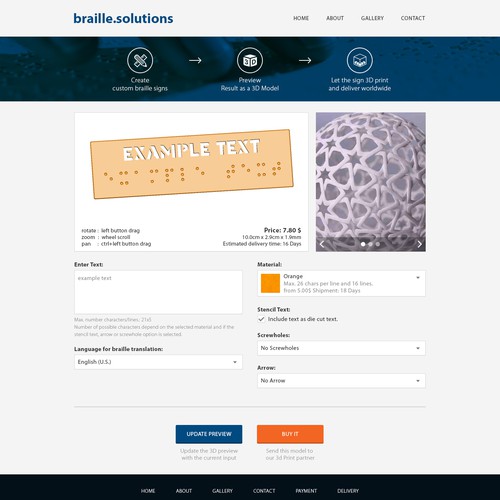Click the 3D Preview cube icon
500x500 pixels.
pyautogui.click(x=250, y=60)
